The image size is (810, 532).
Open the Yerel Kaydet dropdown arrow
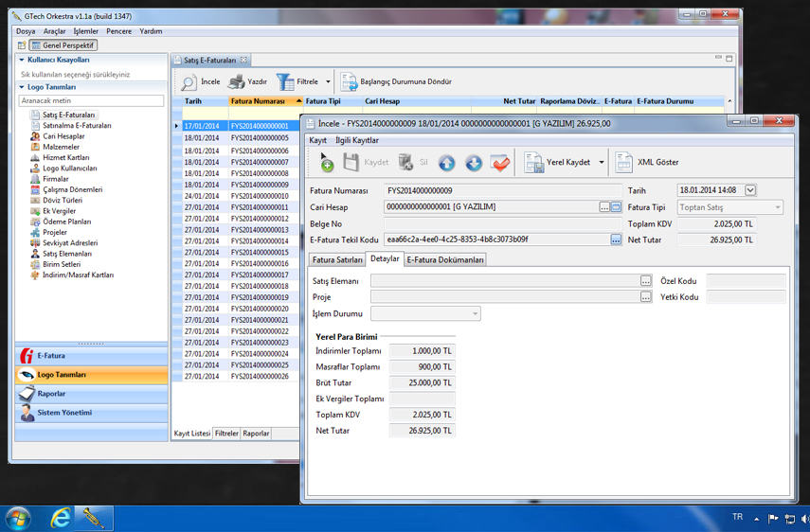(x=601, y=163)
